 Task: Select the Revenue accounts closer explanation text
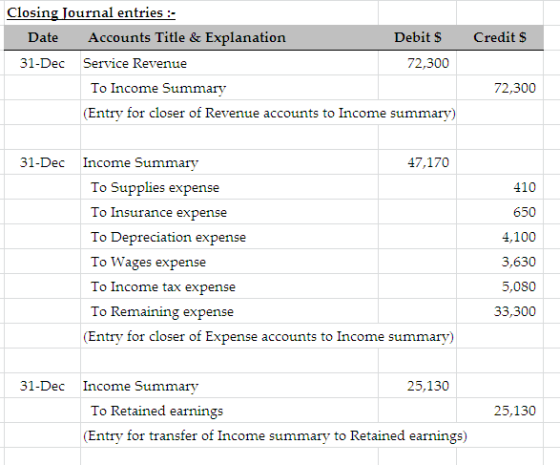pos(269,113)
